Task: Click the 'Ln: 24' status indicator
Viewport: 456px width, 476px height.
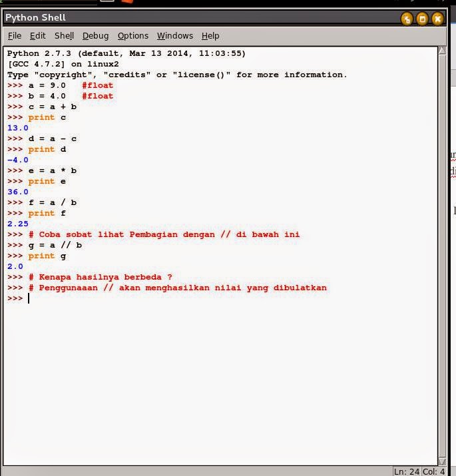Action: tap(407, 471)
